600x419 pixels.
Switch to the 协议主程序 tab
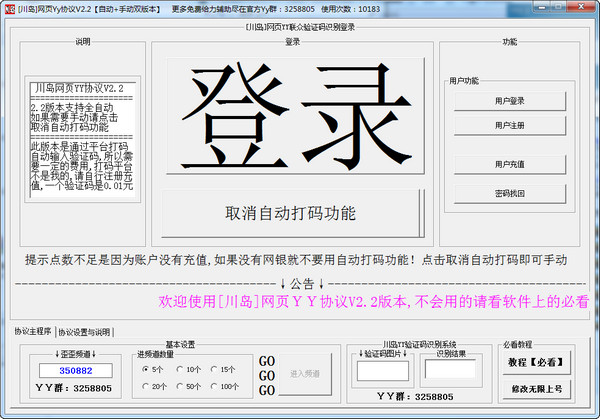pos(31,331)
